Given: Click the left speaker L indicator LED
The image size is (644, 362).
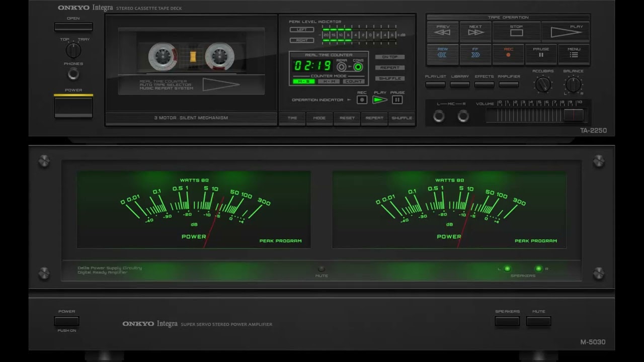Looking at the screenshot, I should click(x=507, y=269).
